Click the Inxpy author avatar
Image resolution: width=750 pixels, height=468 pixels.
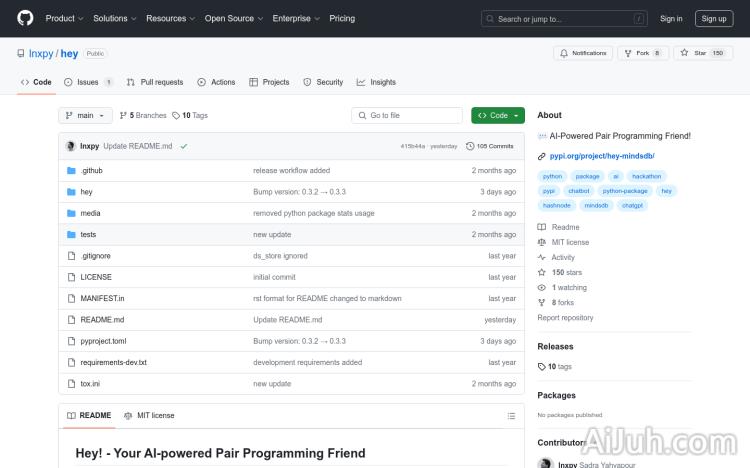[71, 146]
